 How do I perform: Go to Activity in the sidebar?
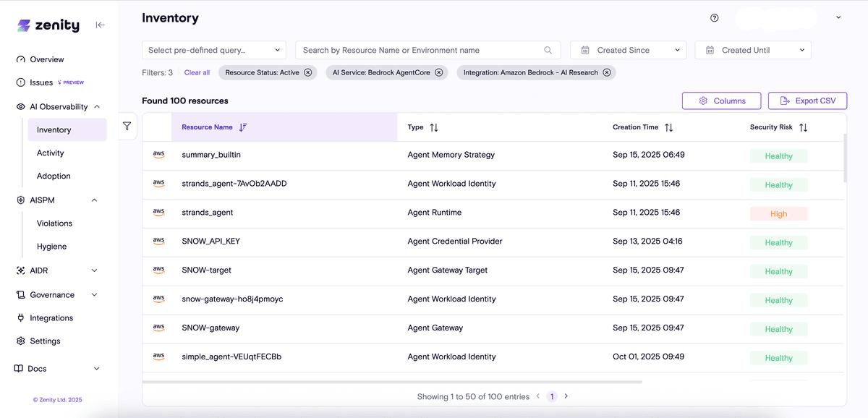[51, 153]
